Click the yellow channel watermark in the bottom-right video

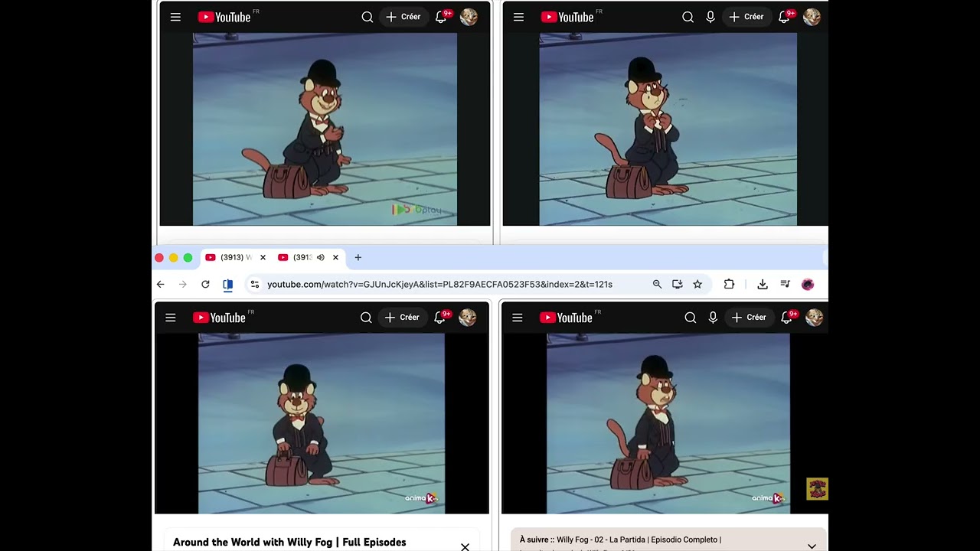pyautogui.click(x=817, y=489)
